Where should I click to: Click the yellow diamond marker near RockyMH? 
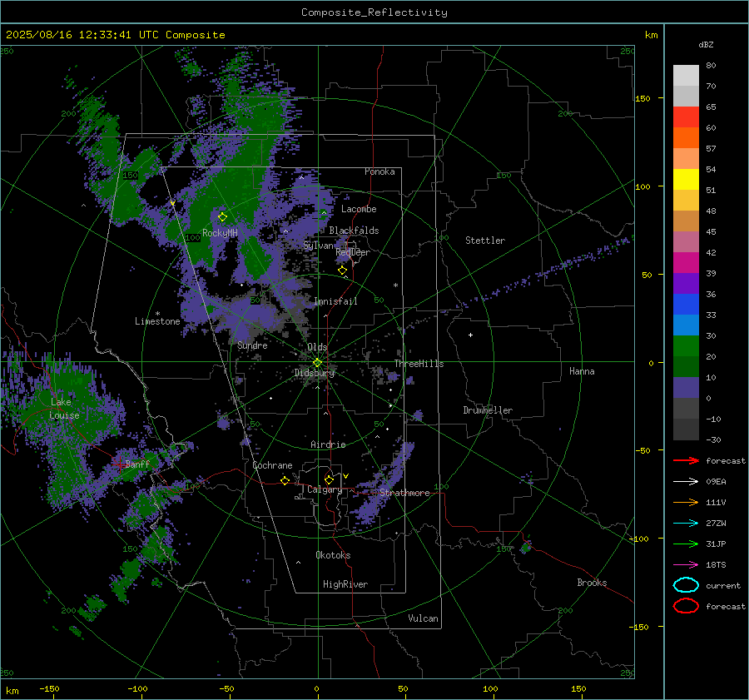(222, 217)
